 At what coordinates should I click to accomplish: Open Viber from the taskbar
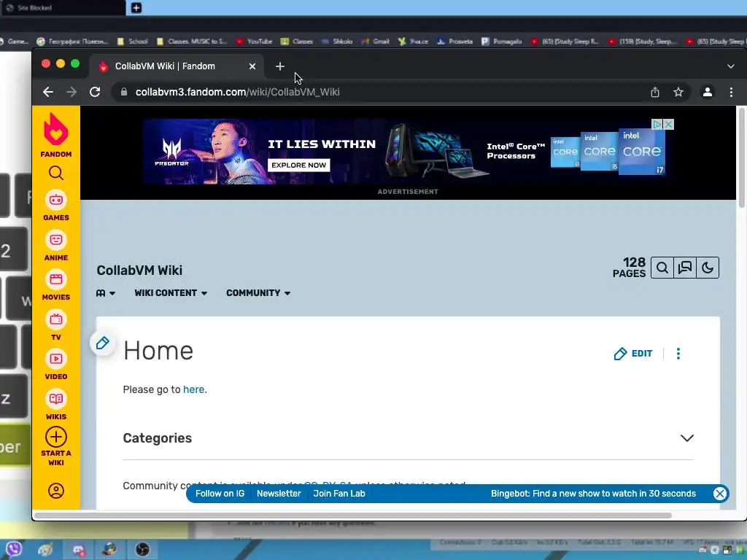[x=14, y=549]
